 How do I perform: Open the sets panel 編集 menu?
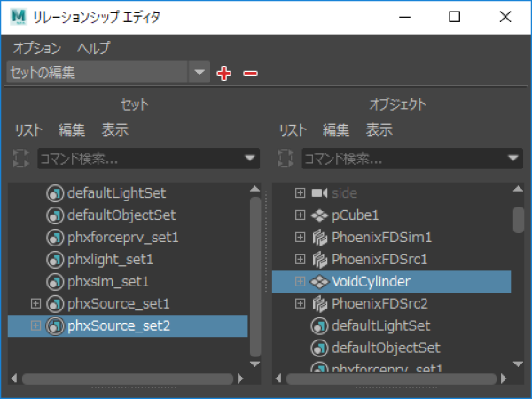point(72,130)
